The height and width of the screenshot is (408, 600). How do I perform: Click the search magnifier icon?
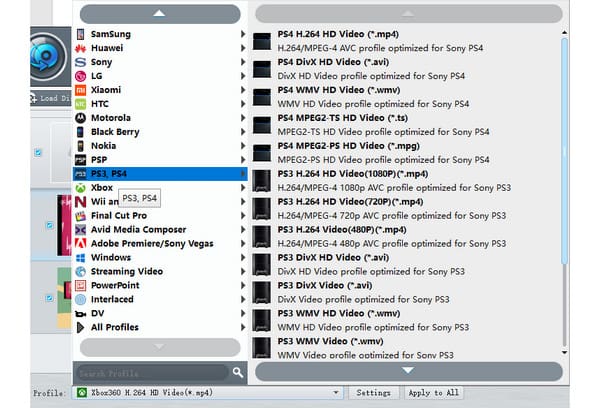click(238, 372)
